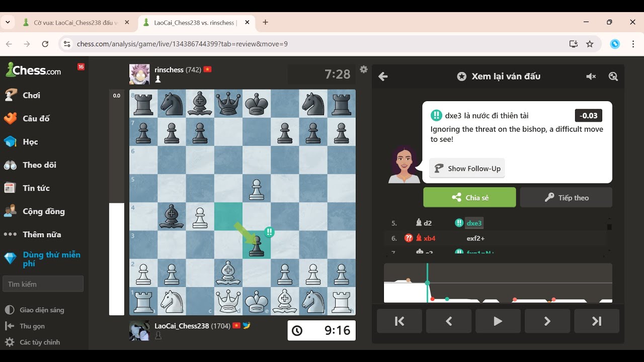Image resolution: width=644 pixels, height=362 pixels.
Task: Go back with the review panel arrow
Action: point(383,76)
